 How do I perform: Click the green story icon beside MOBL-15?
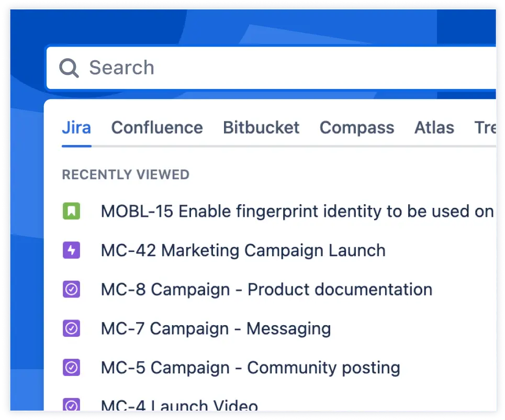point(72,211)
